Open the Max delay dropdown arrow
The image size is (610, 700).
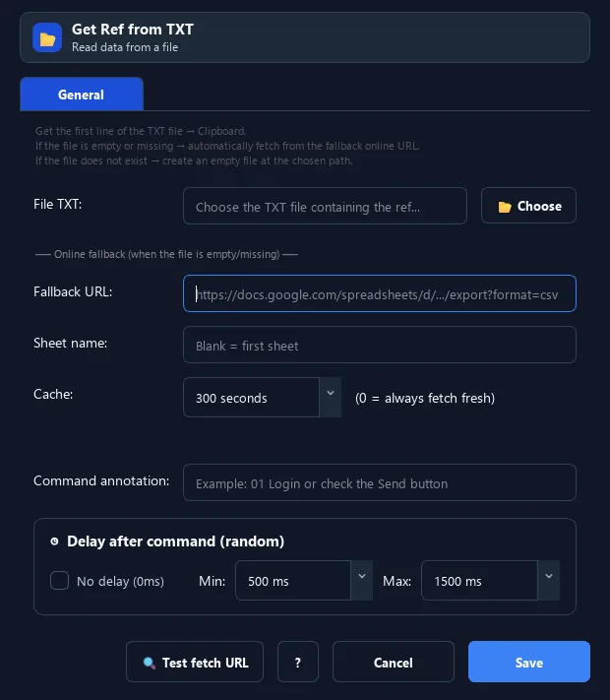pos(549,580)
